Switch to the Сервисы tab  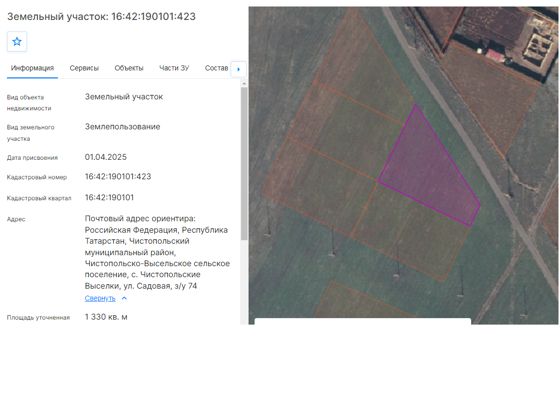coord(84,68)
